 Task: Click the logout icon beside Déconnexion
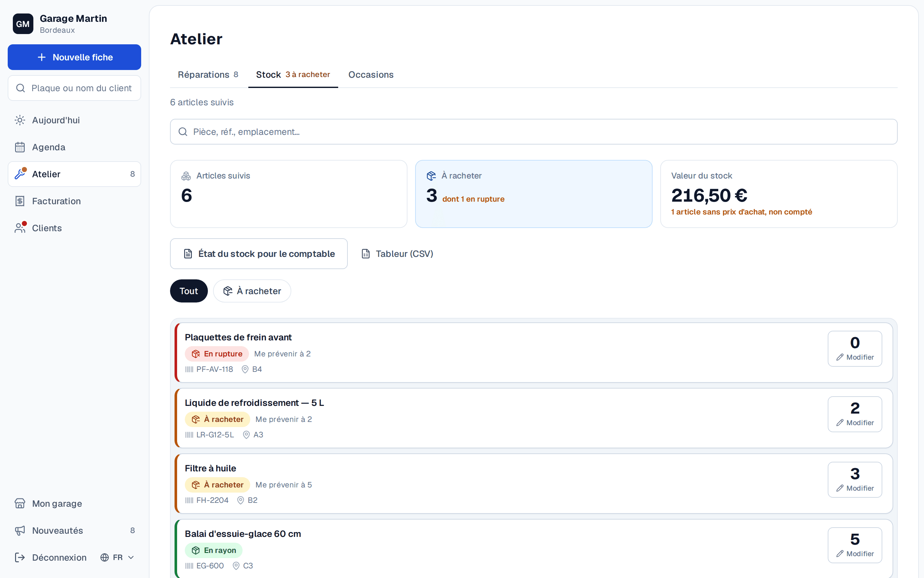tap(20, 557)
